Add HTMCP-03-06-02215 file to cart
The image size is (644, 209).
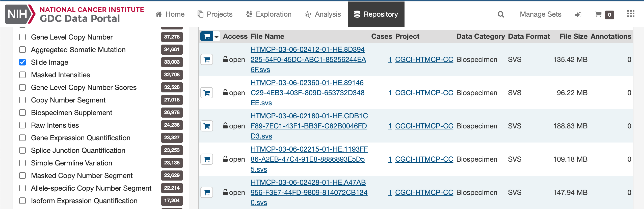207,159
